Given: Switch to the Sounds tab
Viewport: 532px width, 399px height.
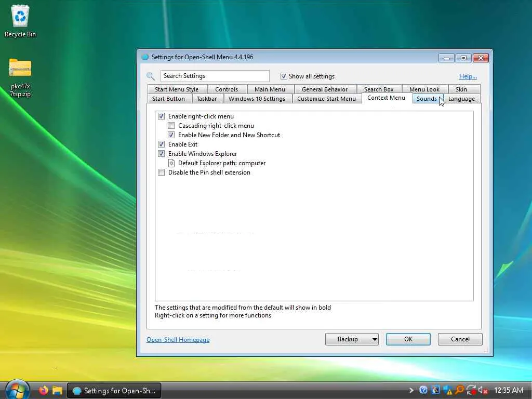Looking at the screenshot, I should coord(427,99).
